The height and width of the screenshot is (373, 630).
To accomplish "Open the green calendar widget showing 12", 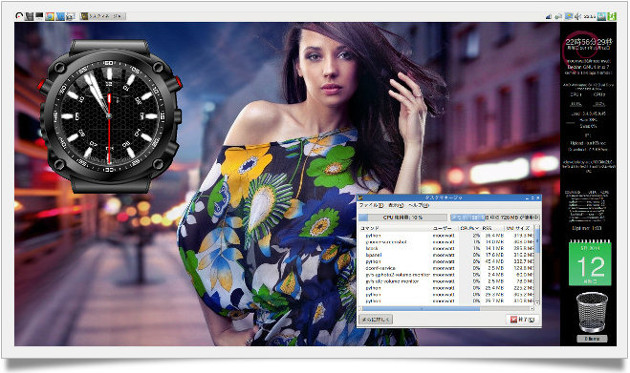I will point(590,263).
